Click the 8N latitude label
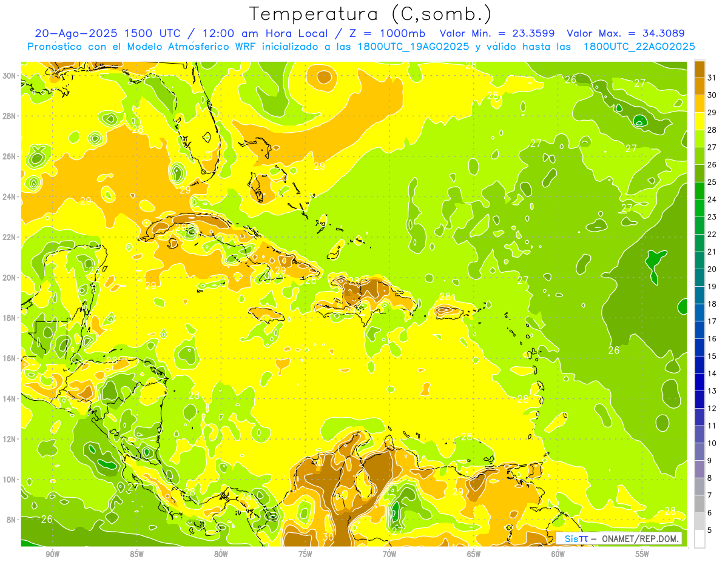This screenshot has width=728, height=562. tap(12, 520)
